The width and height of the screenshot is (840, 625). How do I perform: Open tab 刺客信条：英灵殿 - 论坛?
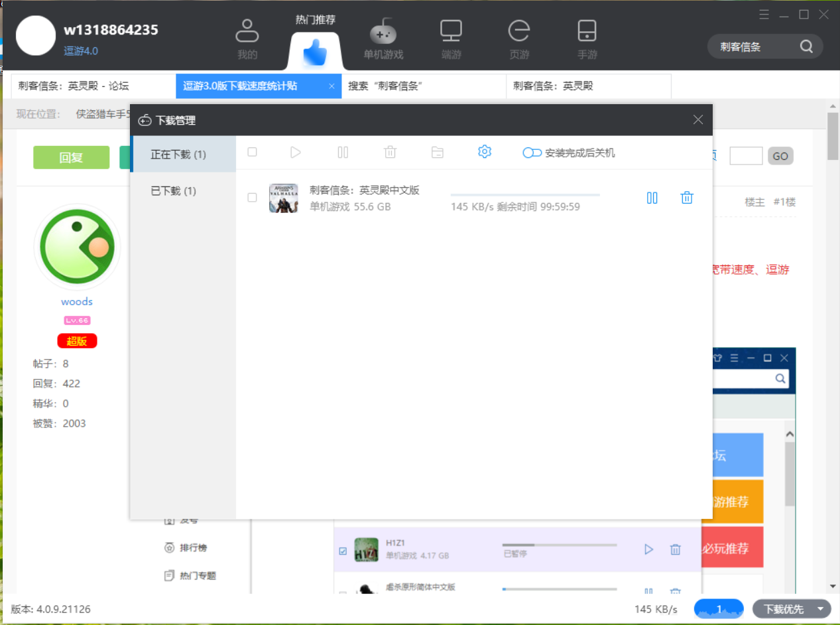coord(93,86)
